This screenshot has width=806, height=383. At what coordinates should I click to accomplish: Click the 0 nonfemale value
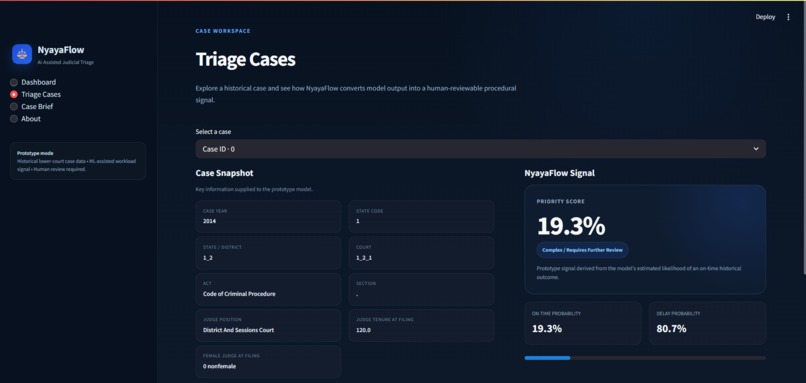click(219, 367)
